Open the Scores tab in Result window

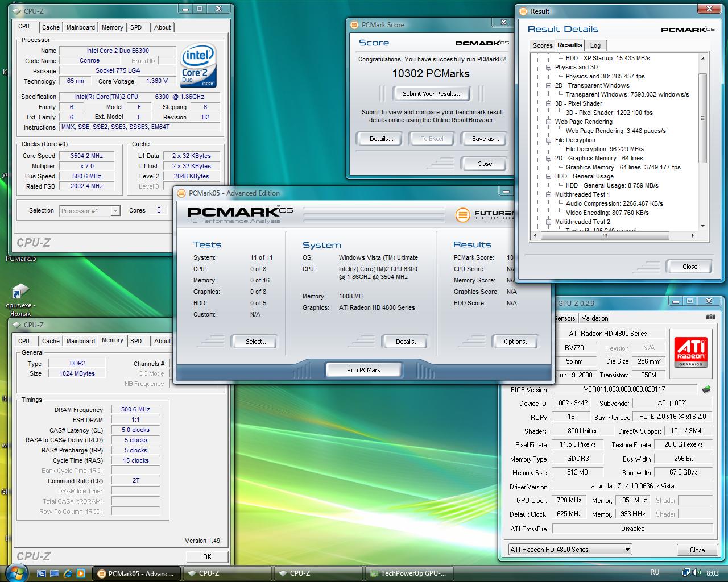click(543, 45)
